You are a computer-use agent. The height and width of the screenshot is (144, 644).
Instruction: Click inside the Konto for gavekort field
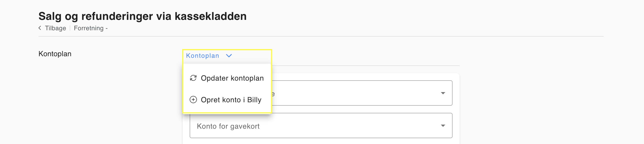(x=321, y=125)
